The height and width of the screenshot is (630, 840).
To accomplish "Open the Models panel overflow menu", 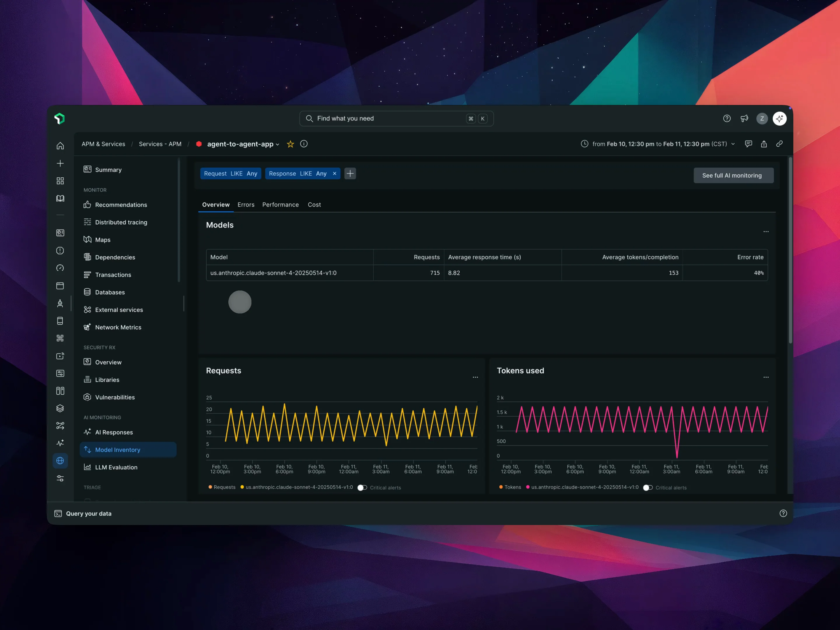I will click(x=766, y=232).
